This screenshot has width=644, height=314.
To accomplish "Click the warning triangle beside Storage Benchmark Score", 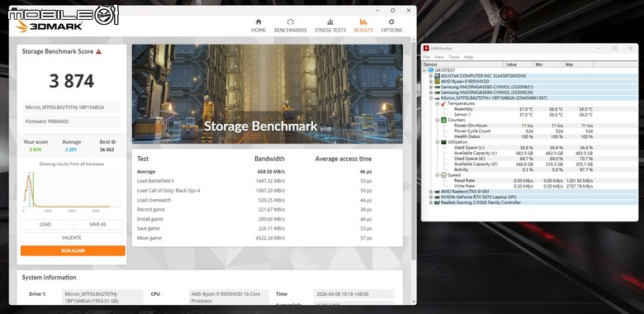I will [x=98, y=52].
